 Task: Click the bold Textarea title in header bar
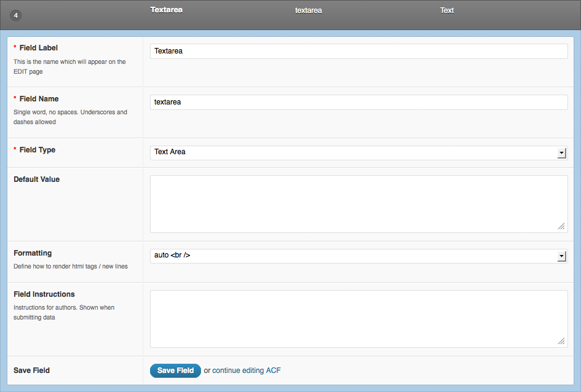(167, 10)
